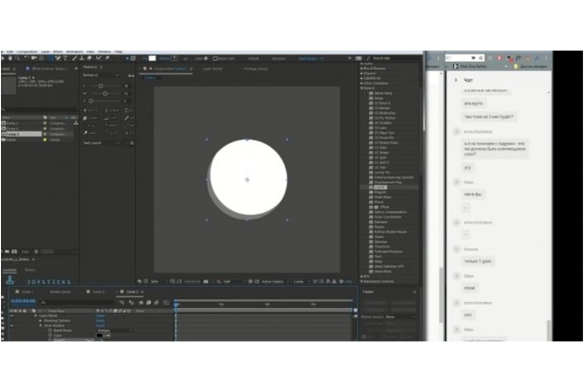
Task: Select the Zoom magnifier tool
Action: pyautogui.click(x=17, y=58)
